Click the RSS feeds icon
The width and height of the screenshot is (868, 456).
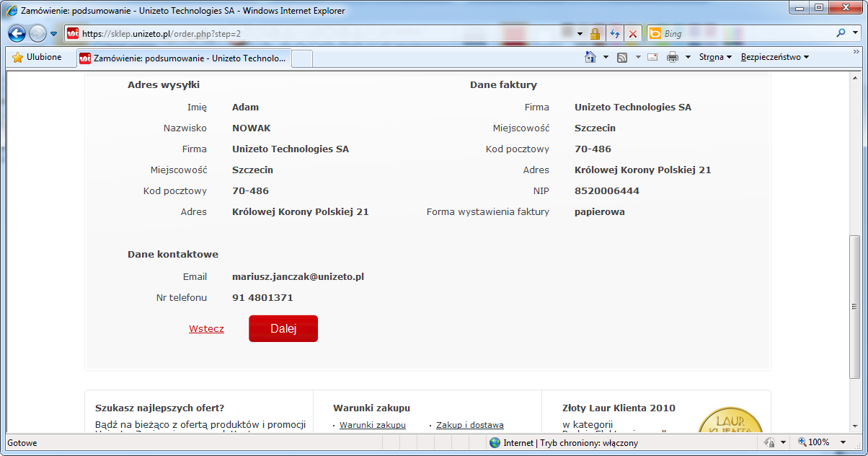pos(622,57)
